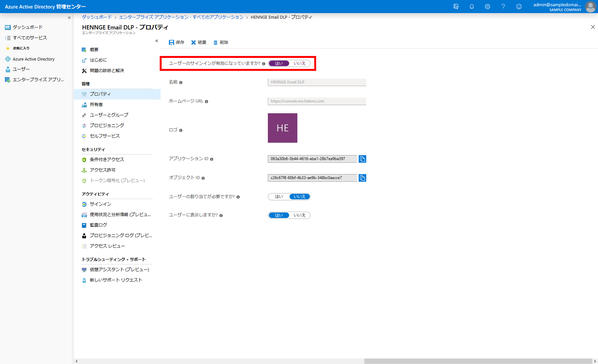Click the オブジェクト ID field
The height and width of the screenshot is (364, 598).
click(x=312, y=178)
